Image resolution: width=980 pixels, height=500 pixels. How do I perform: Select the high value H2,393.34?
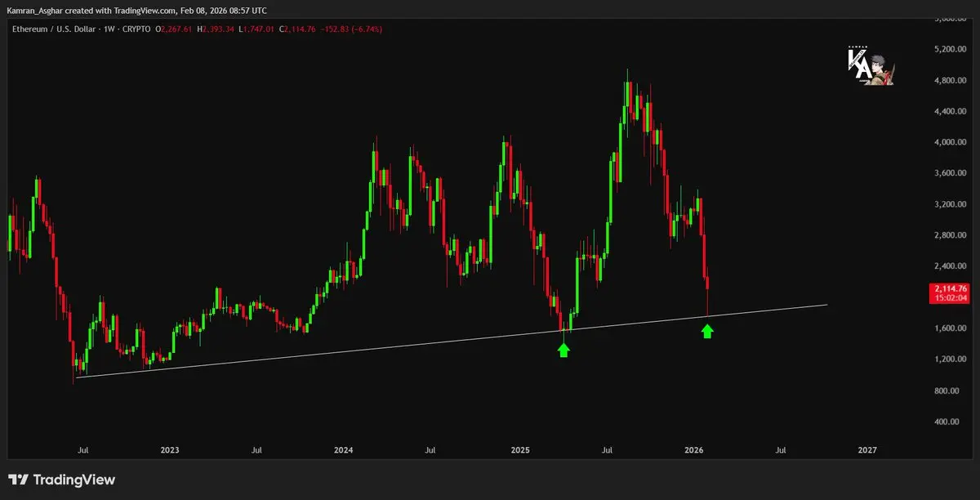(x=216, y=29)
